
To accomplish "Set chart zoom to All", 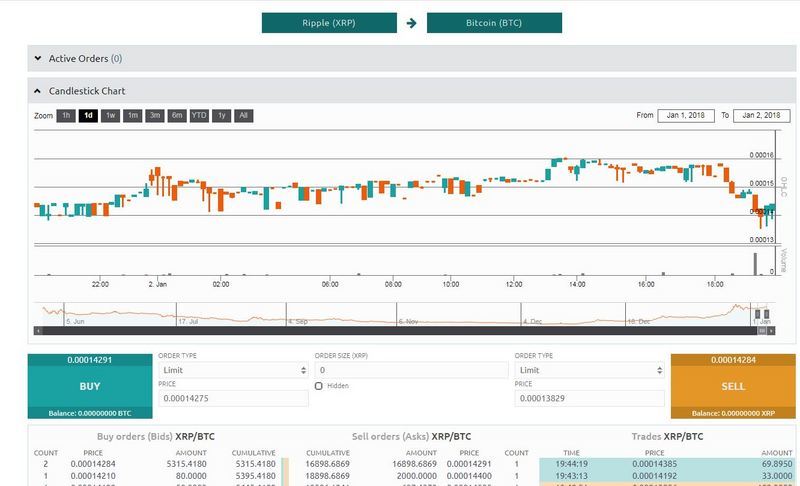I will pos(243,116).
